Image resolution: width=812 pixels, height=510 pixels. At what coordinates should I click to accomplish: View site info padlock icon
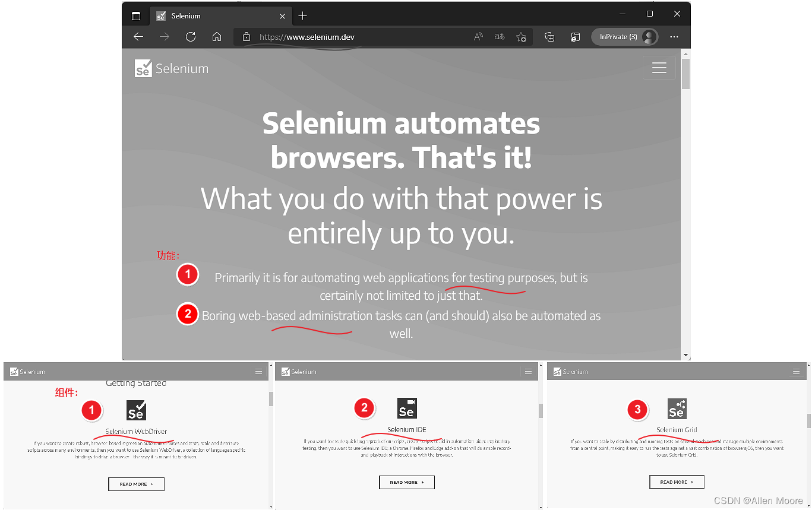tap(247, 37)
